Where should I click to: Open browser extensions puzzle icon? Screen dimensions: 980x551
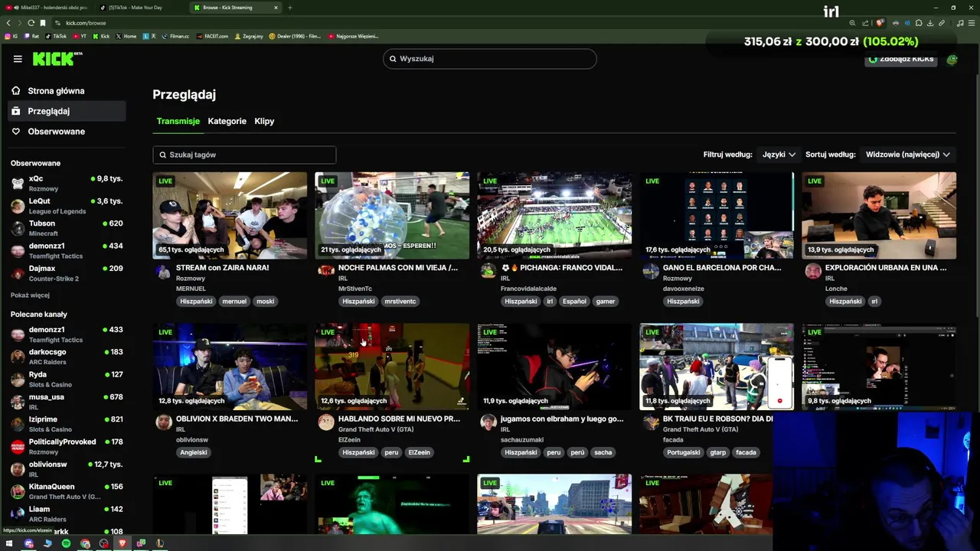[919, 23]
